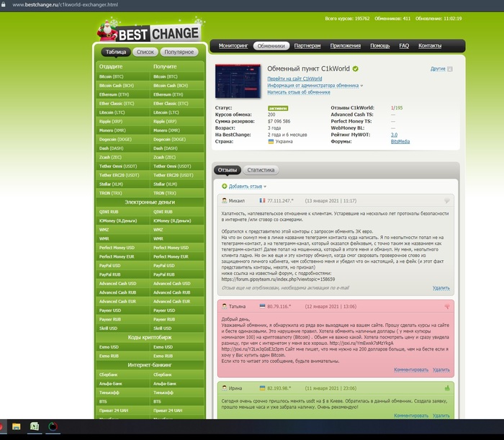Click the speech bubble icon on Михаил's review
Screen dimensions: 504x440
447,200
